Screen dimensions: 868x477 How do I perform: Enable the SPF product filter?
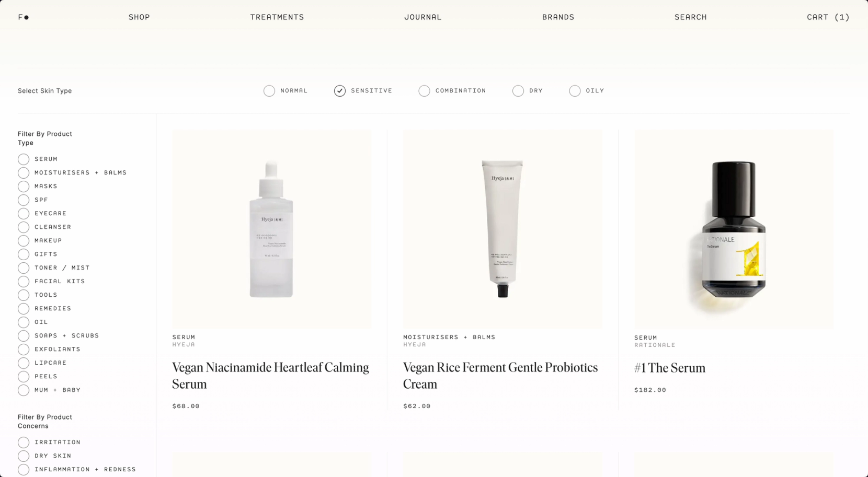tap(24, 200)
